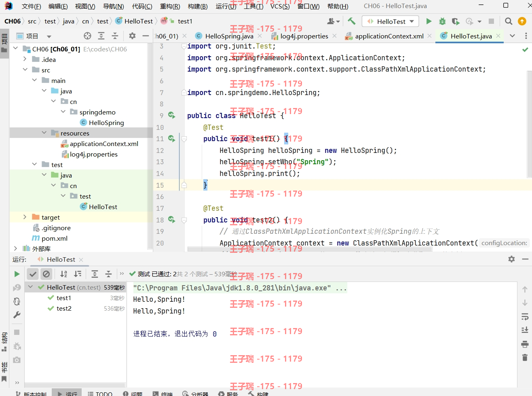Switch to HelloSpring.java tab

[229, 36]
